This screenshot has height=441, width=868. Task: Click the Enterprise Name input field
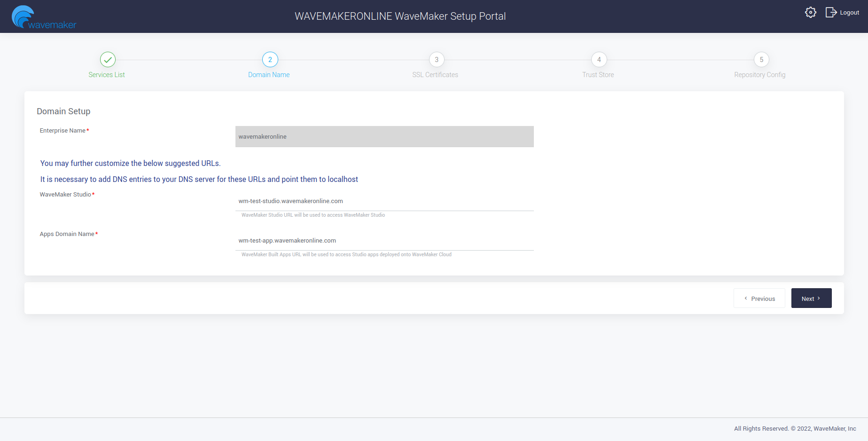tap(384, 136)
